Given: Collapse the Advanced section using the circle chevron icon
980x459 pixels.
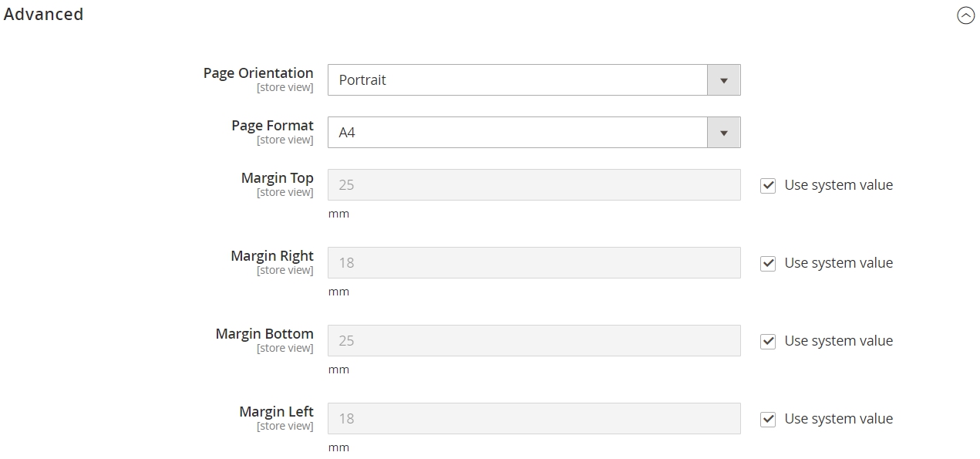Looking at the screenshot, I should 965,15.
